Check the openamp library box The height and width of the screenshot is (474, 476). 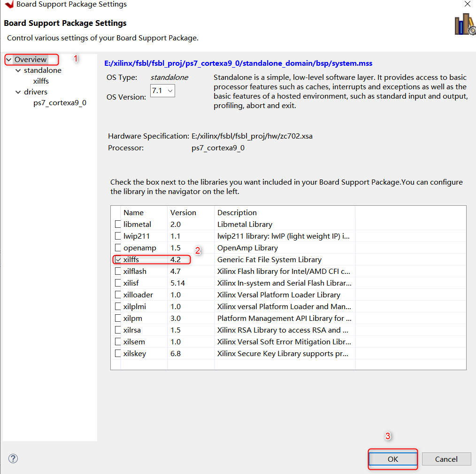click(117, 248)
